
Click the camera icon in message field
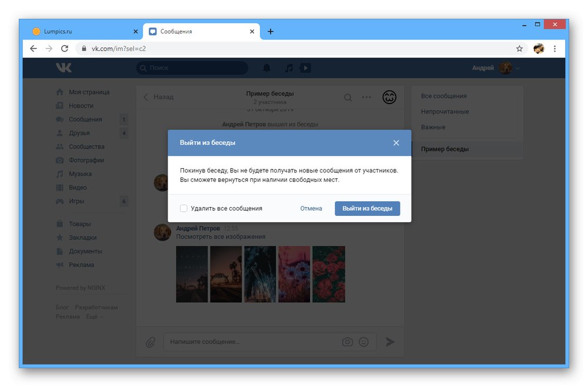[348, 342]
